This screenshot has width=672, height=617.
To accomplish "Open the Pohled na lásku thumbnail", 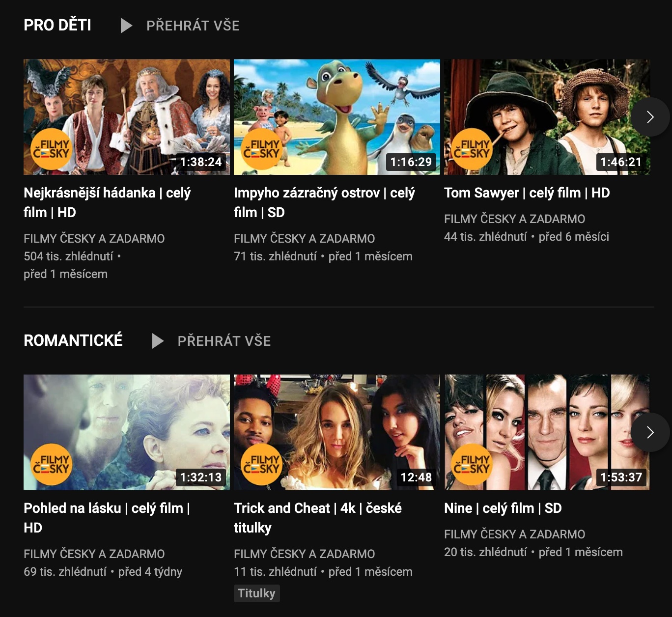I will click(x=127, y=432).
